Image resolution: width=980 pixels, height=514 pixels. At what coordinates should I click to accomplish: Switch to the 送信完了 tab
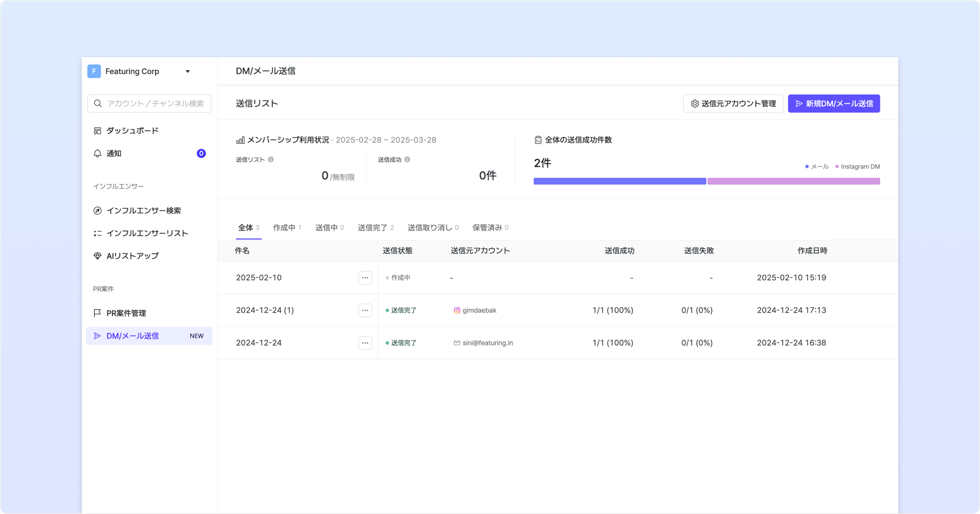(x=375, y=228)
